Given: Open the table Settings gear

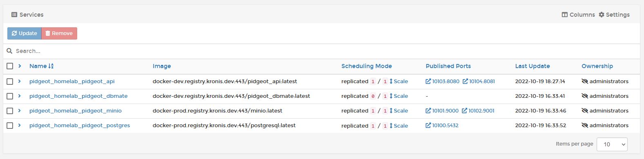Looking at the screenshot, I should [614, 15].
